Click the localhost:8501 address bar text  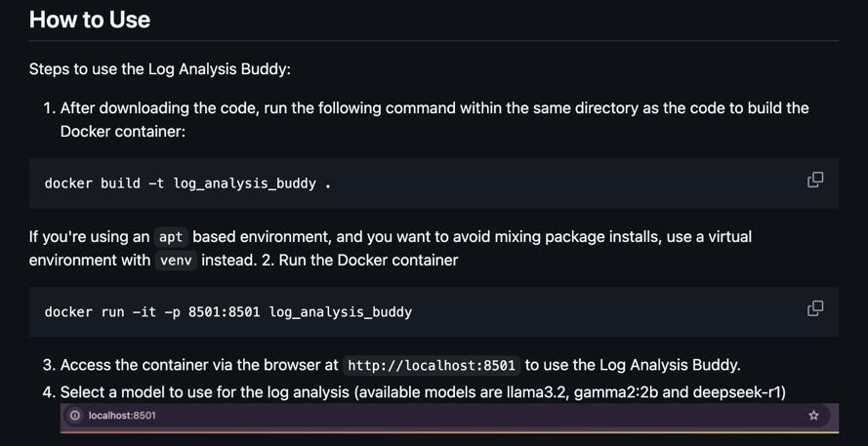pos(122,415)
